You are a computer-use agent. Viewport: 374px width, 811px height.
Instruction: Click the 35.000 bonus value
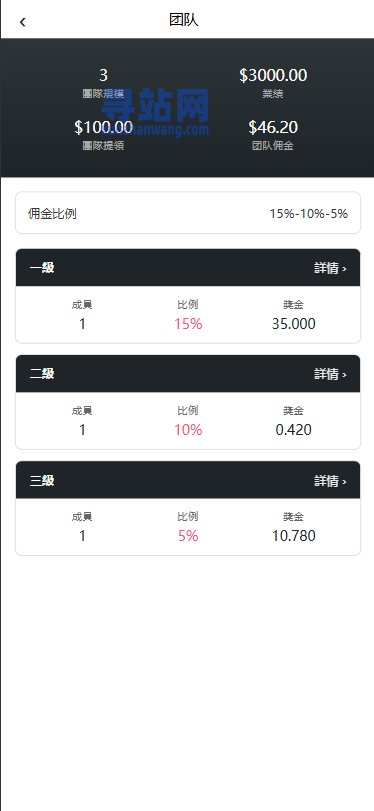(x=293, y=324)
